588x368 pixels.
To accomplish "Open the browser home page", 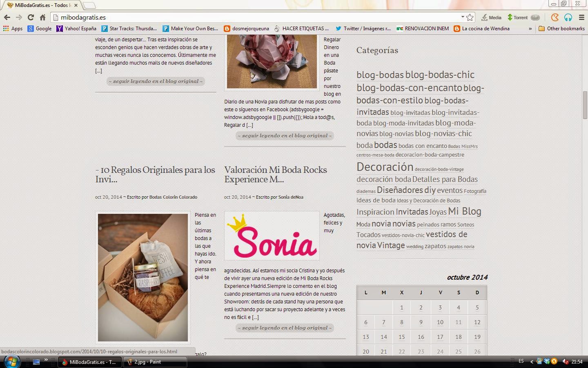I will [x=42, y=17].
